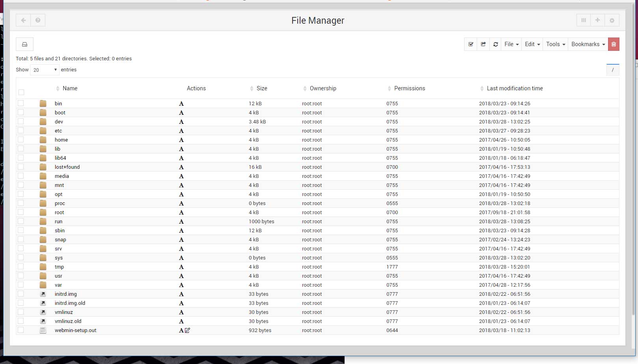Open the Edit dropdown menu

coord(532,44)
